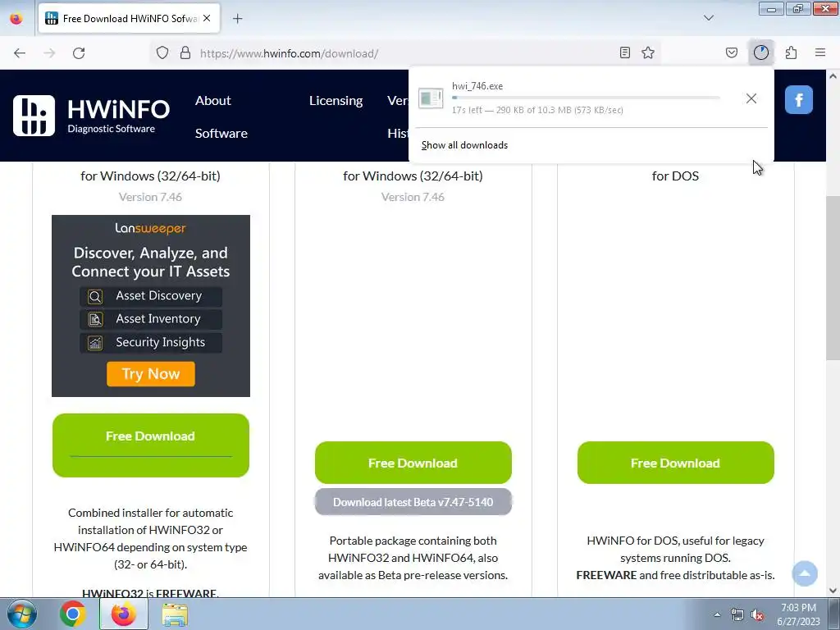This screenshot has height=630, width=840.
Task: Click the Lansweeper Try Now button
Action: (151, 374)
